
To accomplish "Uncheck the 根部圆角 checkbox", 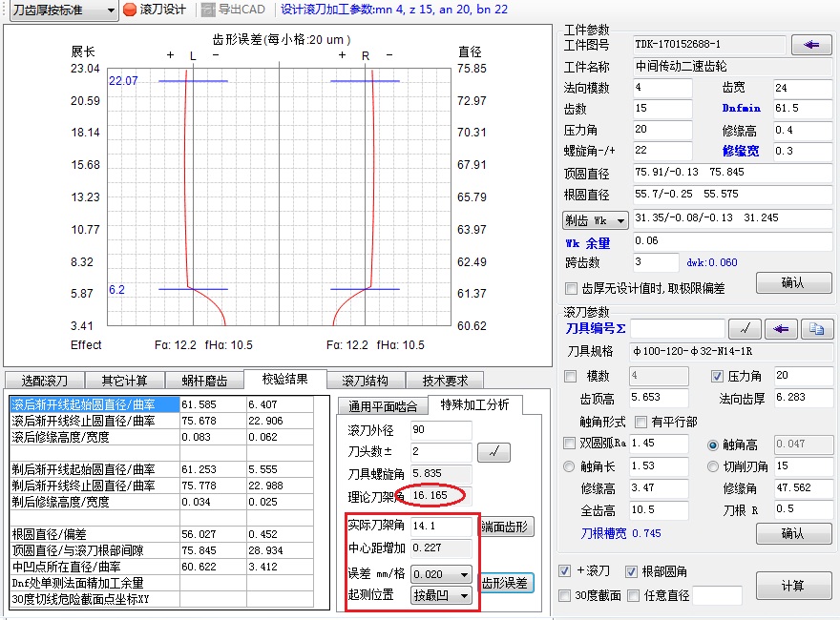I will [x=631, y=571].
